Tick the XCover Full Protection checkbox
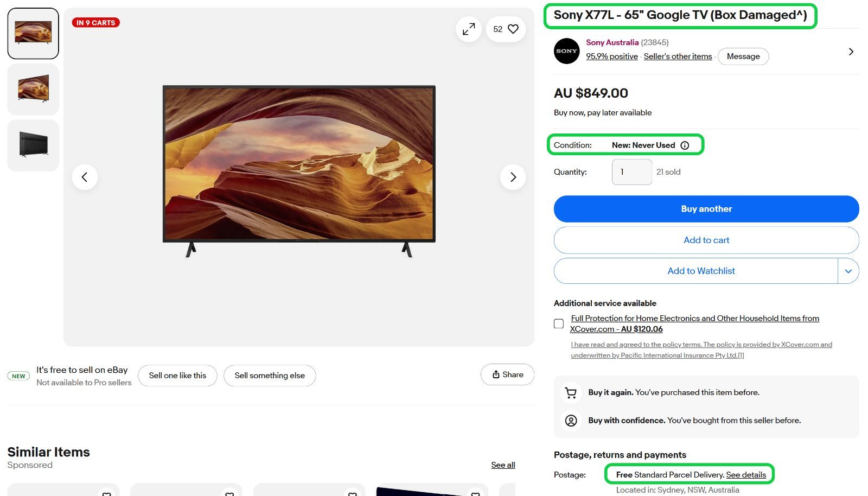868x496 pixels. (559, 323)
